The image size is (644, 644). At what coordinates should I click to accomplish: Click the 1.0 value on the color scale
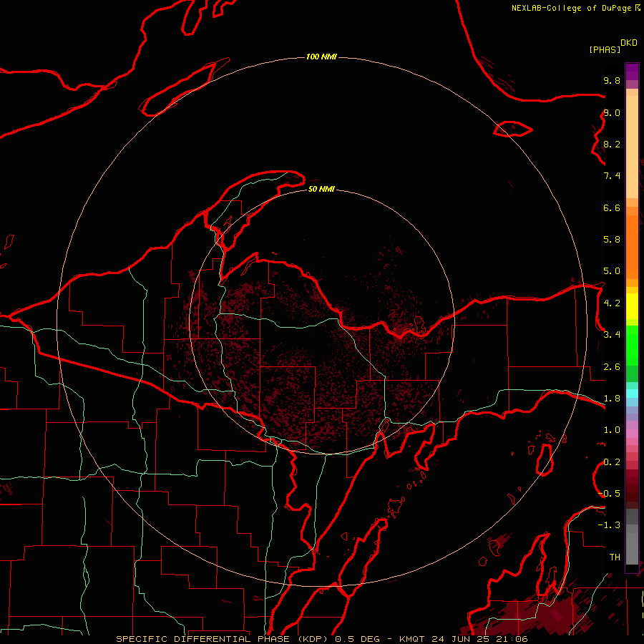(612, 430)
